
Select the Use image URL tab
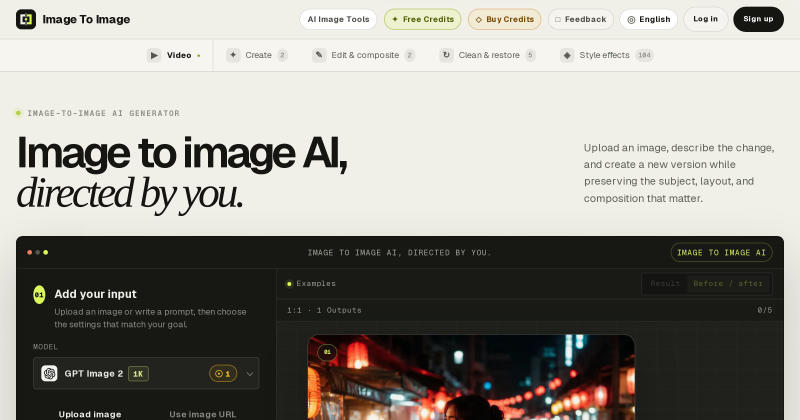coord(203,414)
